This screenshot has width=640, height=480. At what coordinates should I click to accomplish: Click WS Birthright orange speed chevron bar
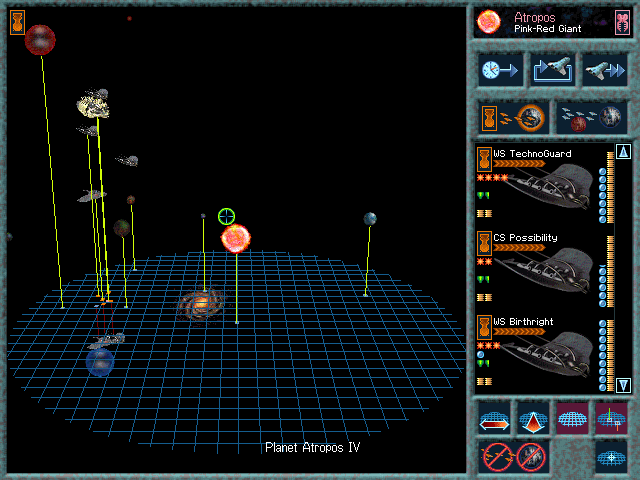pyautogui.click(x=519, y=332)
